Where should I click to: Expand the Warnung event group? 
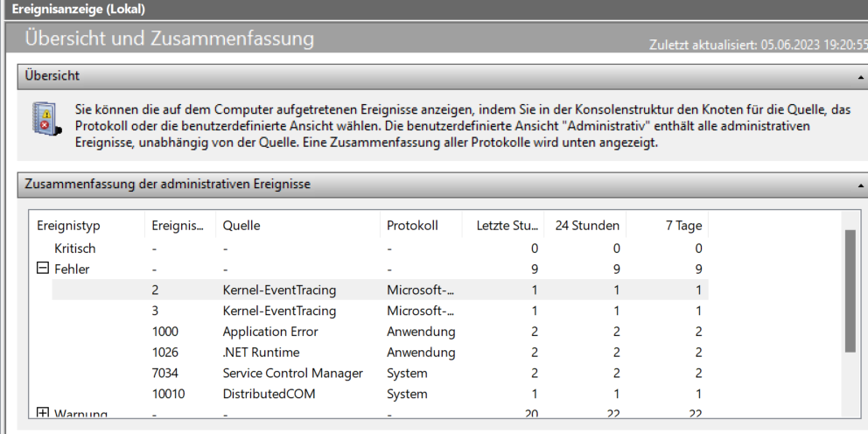pyautogui.click(x=43, y=413)
